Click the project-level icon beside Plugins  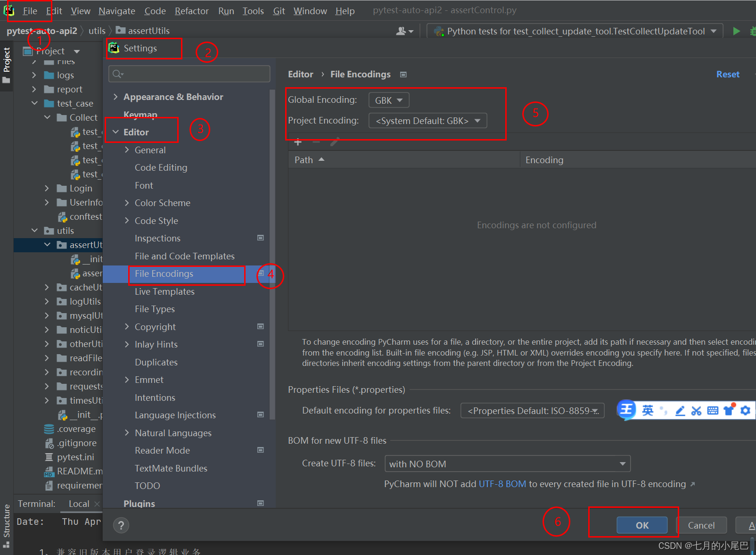(x=260, y=503)
